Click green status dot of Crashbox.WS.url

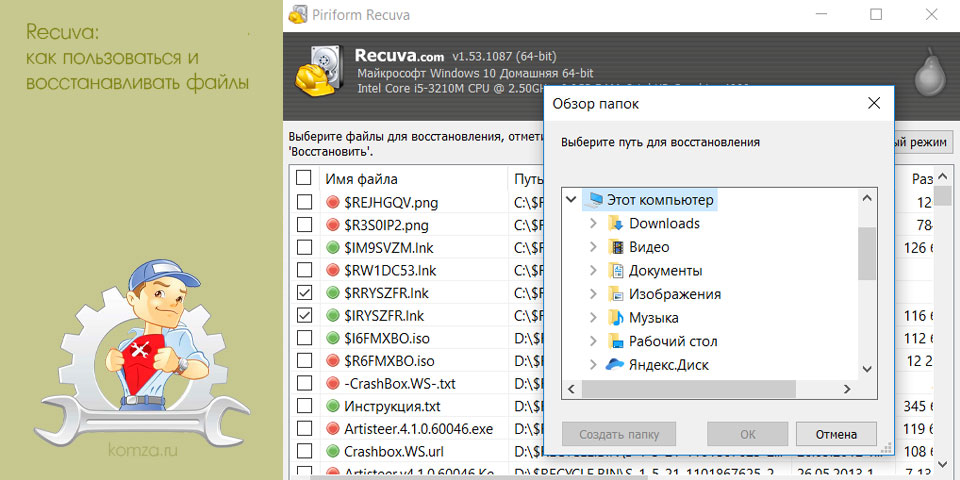(x=332, y=451)
